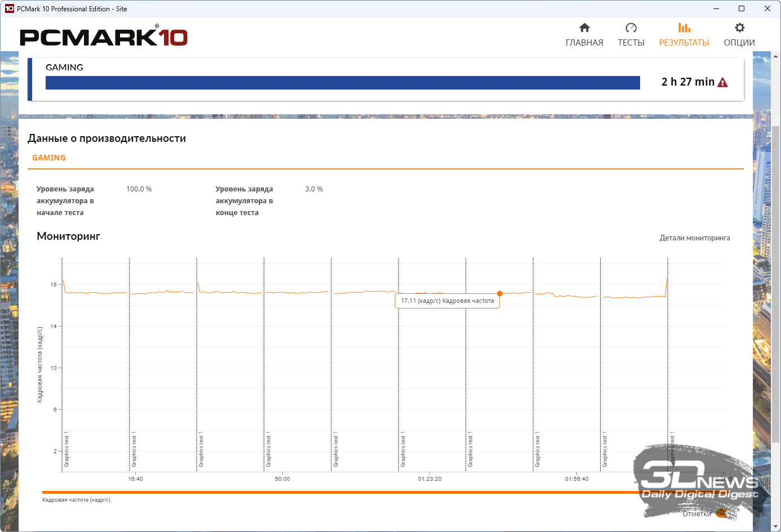This screenshot has width=781, height=532.
Task: Click the red warning triangle beside 2 h 27 min
Action: pyautogui.click(x=723, y=83)
